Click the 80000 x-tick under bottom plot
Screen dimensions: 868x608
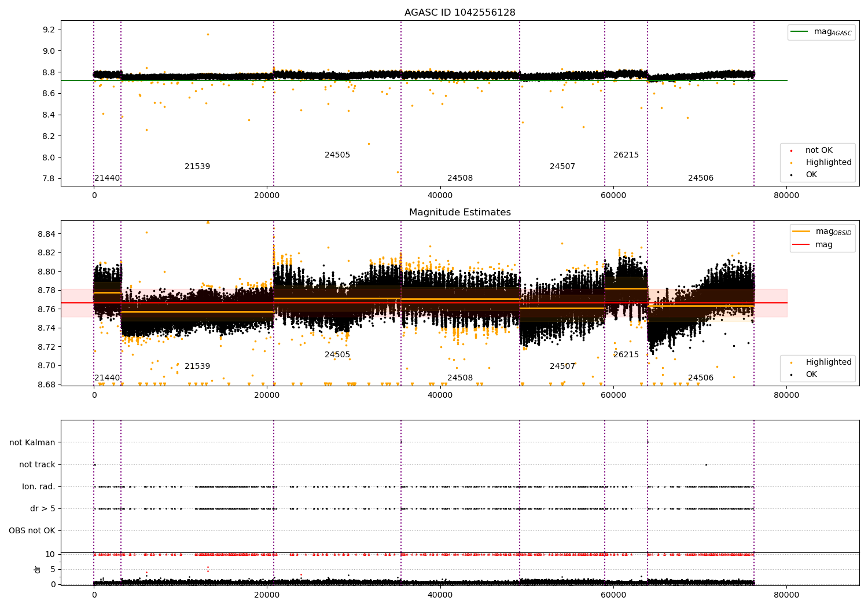(x=786, y=595)
